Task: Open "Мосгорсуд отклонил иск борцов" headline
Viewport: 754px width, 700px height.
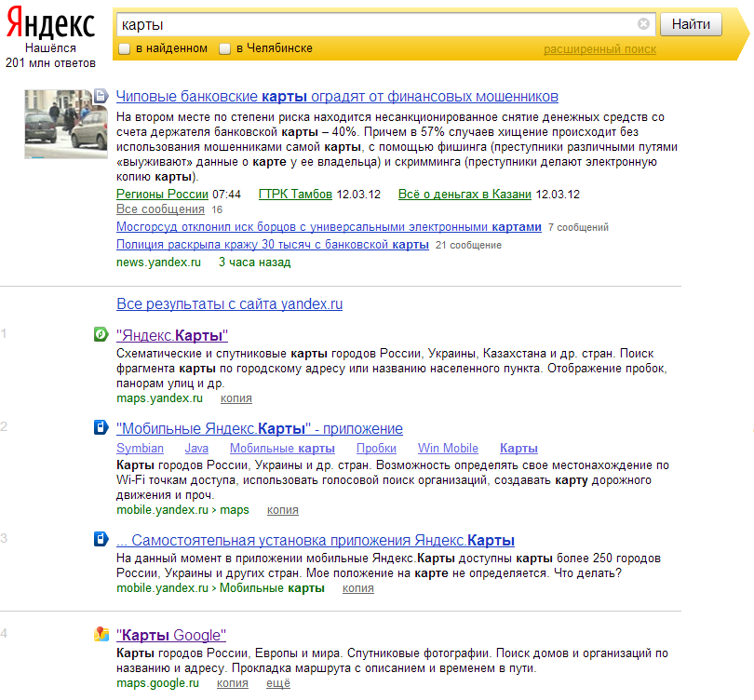Action: pyautogui.click(x=329, y=226)
